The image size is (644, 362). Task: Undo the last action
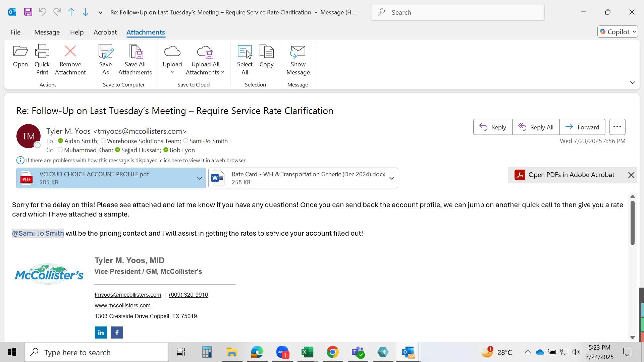pyautogui.click(x=42, y=12)
